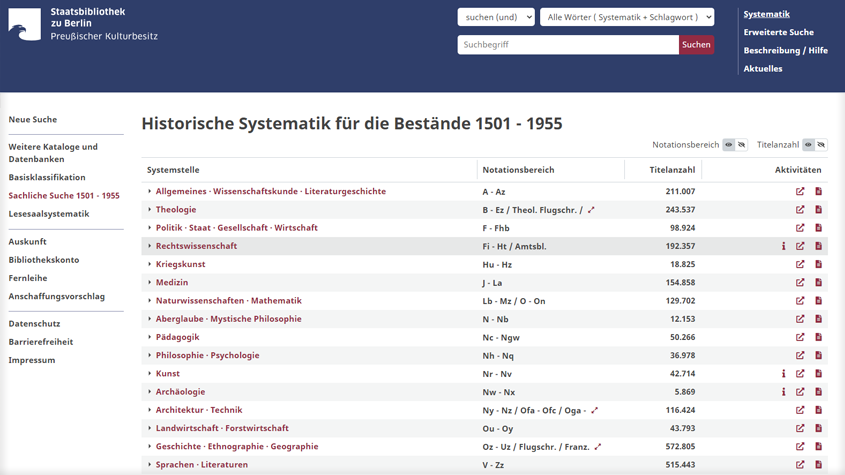
Task: Click Titelanzahl column header
Action: 672,170
